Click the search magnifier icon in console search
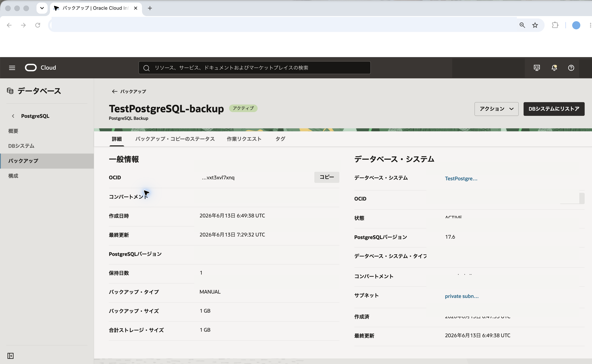Image resolution: width=592 pixels, height=364 pixels. 146,68
